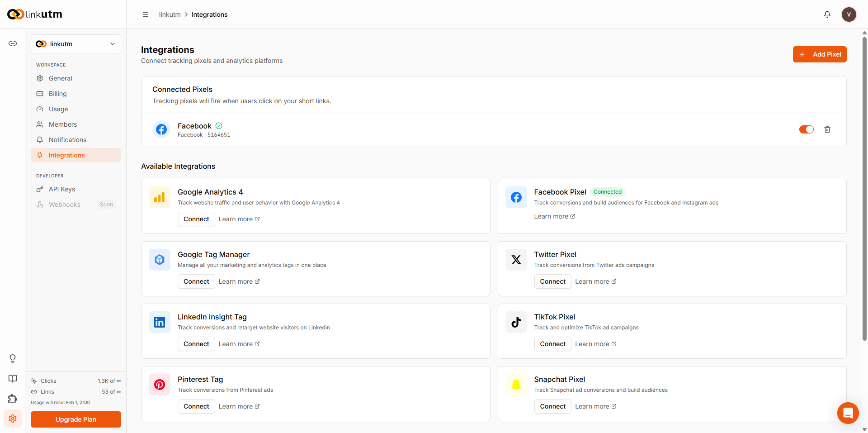Click the linkutm logo in top-left corner
The height and width of the screenshot is (433, 868).
tap(35, 14)
